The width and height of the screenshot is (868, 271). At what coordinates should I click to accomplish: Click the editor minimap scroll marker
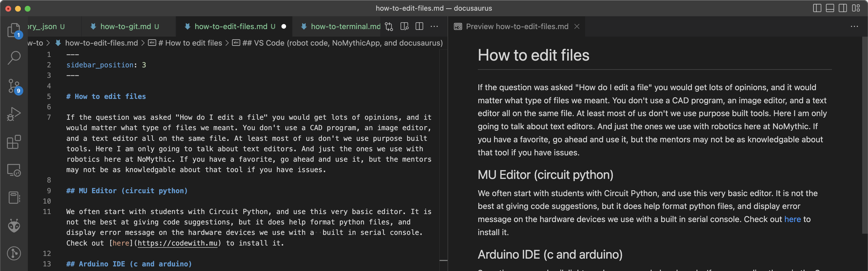pos(443,260)
